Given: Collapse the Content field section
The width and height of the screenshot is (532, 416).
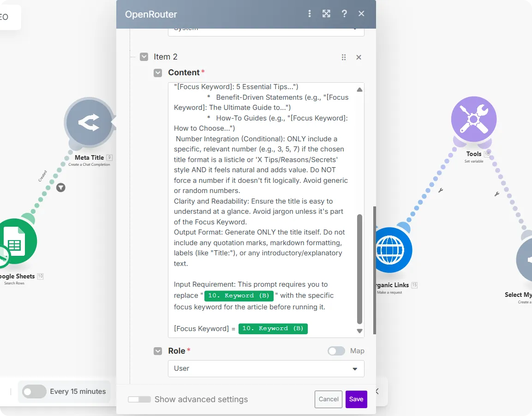Looking at the screenshot, I should pyautogui.click(x=158, y=72).
